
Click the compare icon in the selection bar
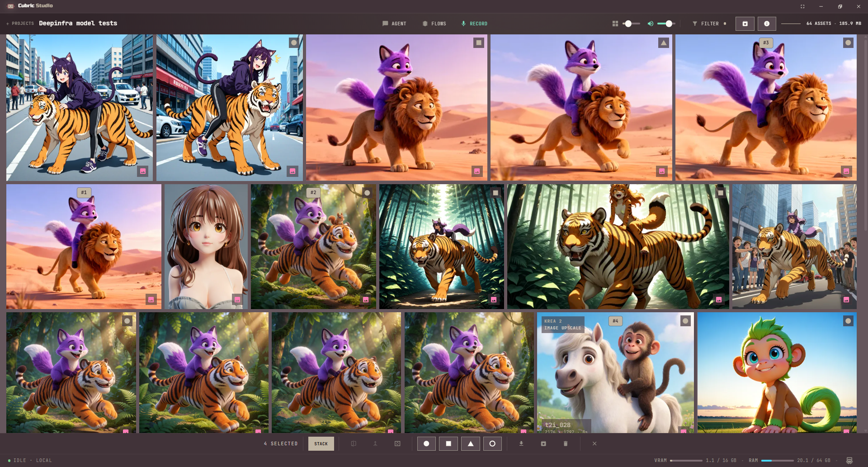354,443
